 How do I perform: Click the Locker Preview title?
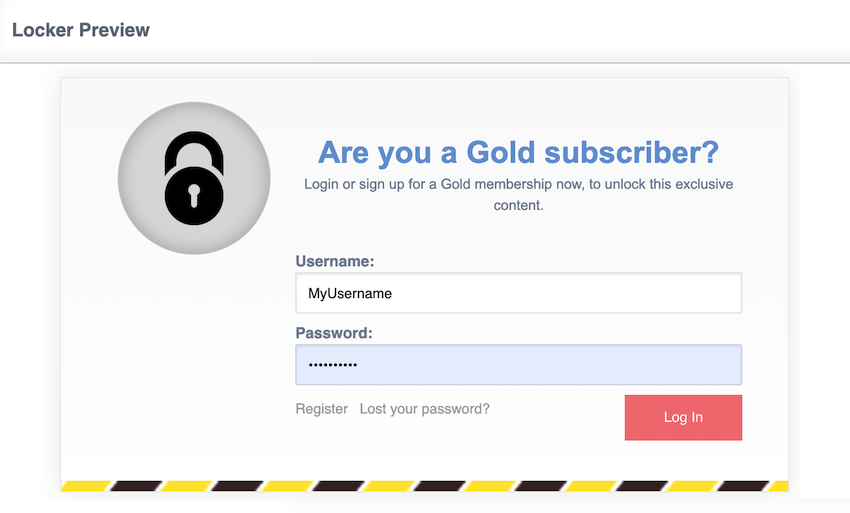point(81,30)
